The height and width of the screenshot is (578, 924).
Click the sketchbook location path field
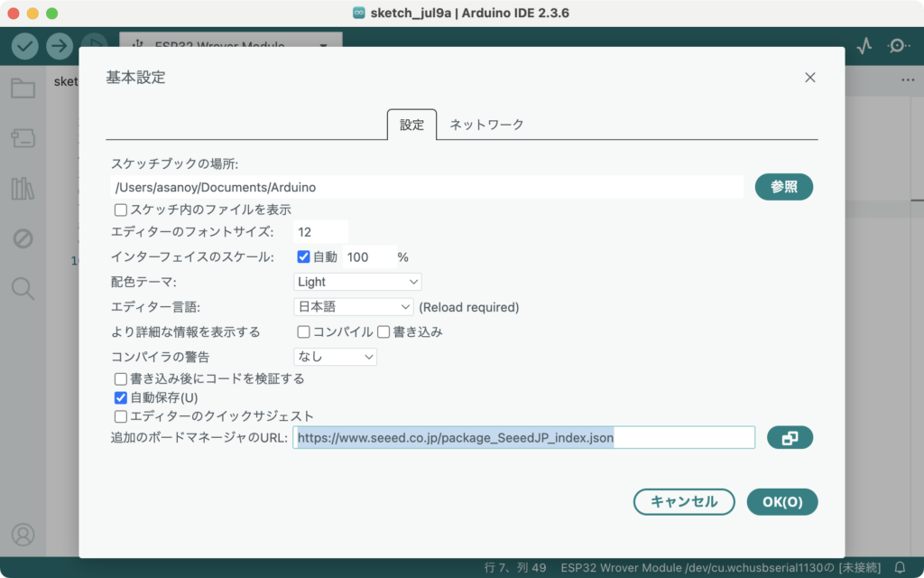(427, 187)
